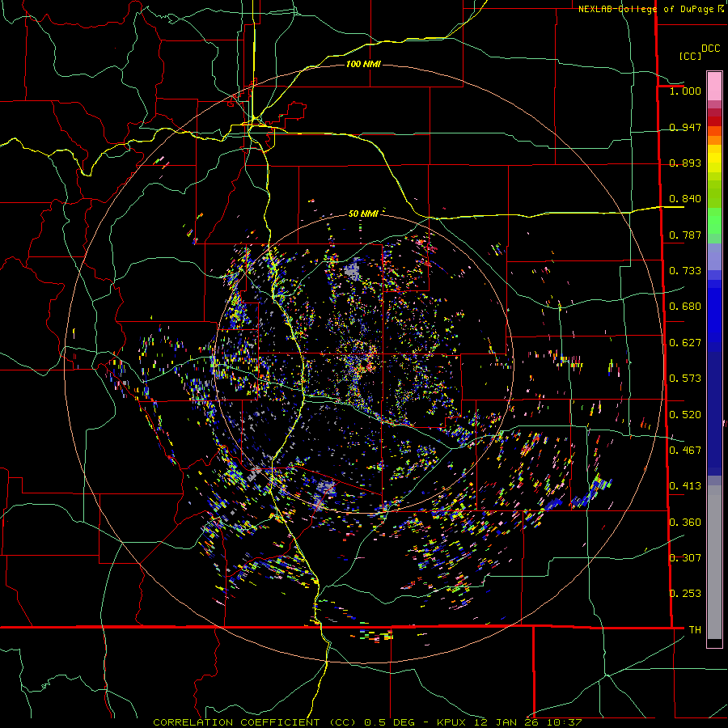The width and height of the screenshot is (728, 728).
Task: Click the 0.573 scale value
Action: 685,379
